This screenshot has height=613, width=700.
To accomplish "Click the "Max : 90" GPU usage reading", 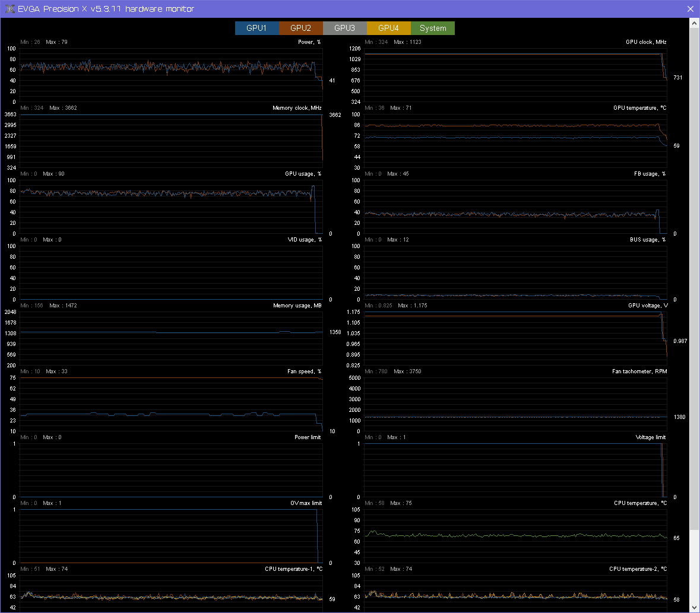I will coord(53,174).
